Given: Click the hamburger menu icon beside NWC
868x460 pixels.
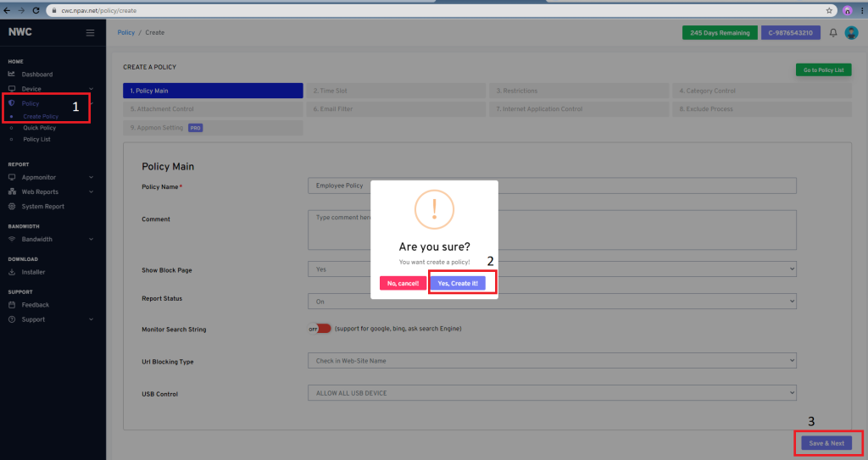Looking at the screenshot, I should point(90,33).
